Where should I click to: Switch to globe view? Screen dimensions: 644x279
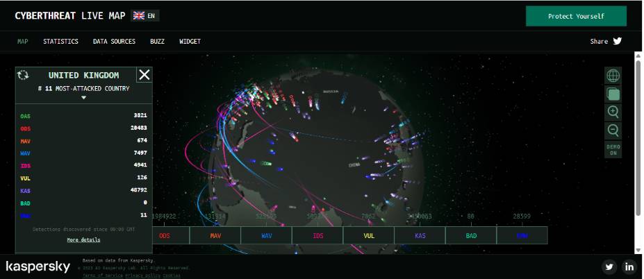pos(613,76)
